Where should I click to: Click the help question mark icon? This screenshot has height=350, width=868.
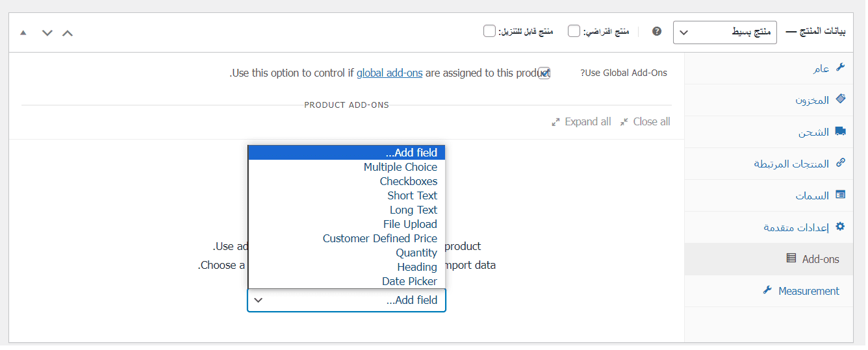(x=657, y=31)
